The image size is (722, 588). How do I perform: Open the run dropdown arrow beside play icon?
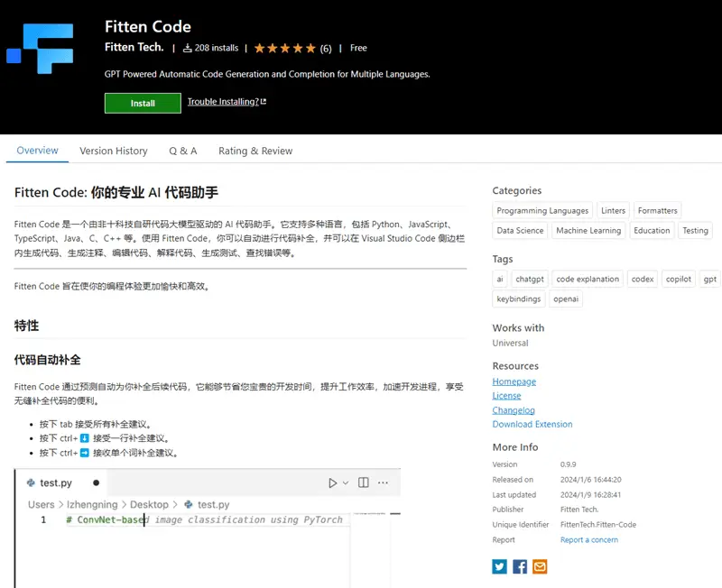[x=347, y=483]
